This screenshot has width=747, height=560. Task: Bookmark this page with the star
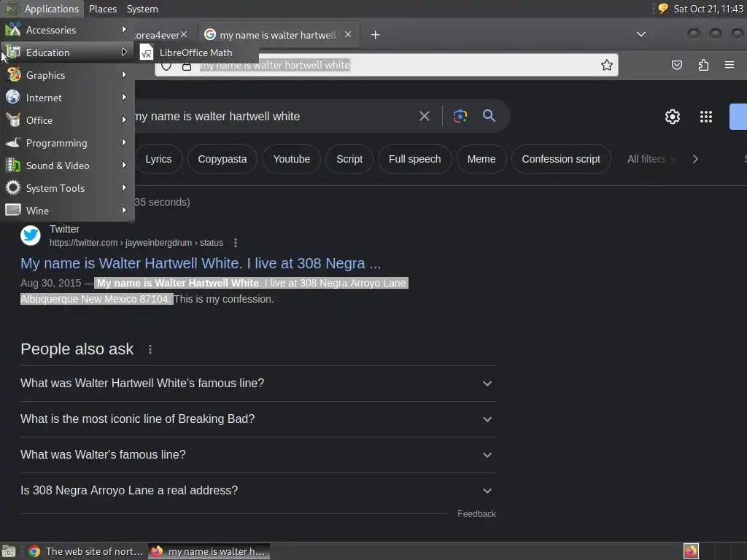606,65
